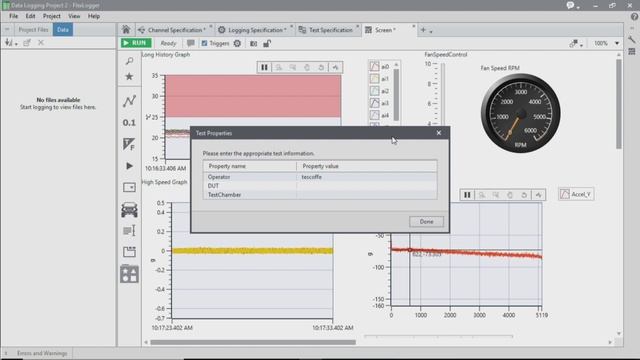Viewport: 640px width, 360px height.
Task: Open trigger settings gear icon
Action: [x=237, y=43]
